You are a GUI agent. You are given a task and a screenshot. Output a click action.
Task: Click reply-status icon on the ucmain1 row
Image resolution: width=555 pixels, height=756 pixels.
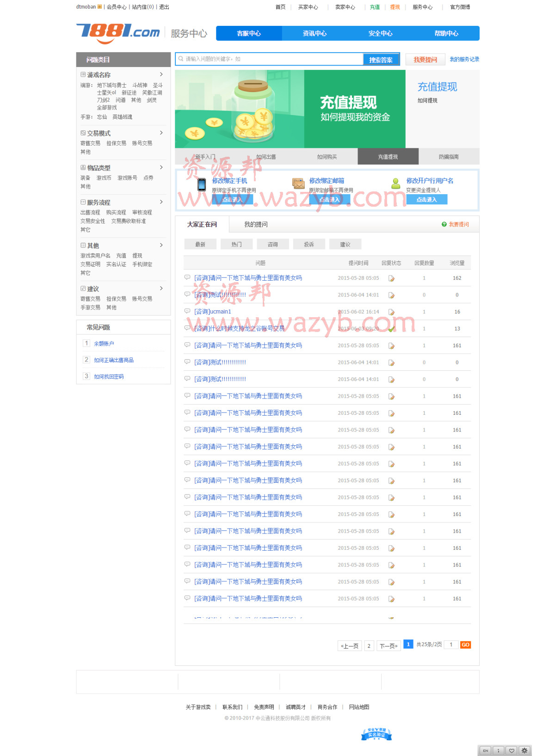click(x=391, y=312)
